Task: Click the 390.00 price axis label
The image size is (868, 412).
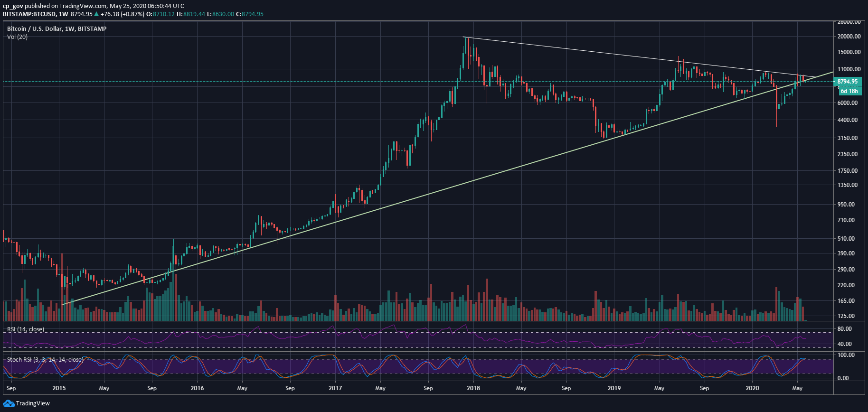Action: (x=846, y=253)
